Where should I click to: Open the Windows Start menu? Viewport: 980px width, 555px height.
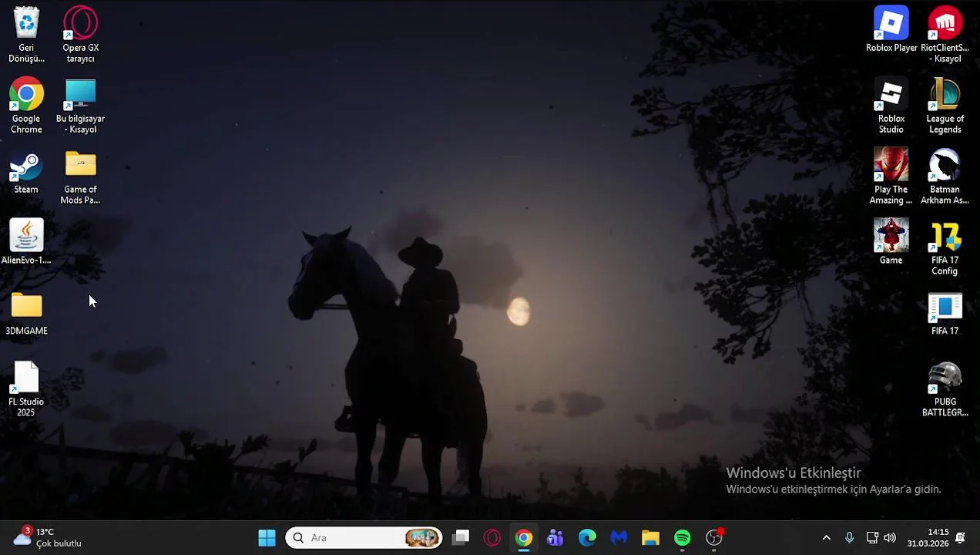[x=267, y=538]
